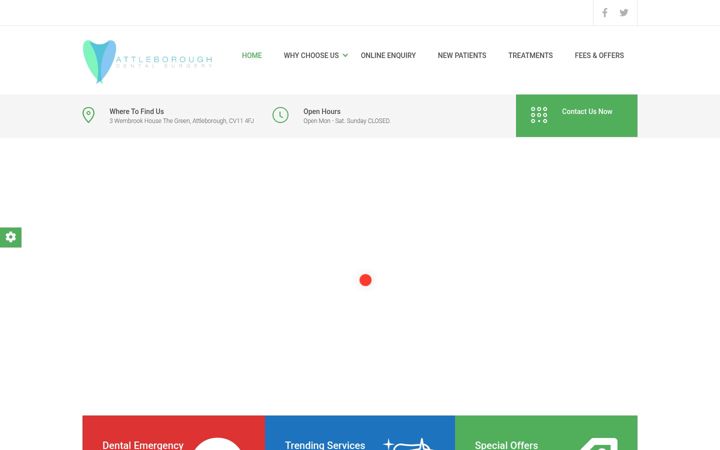The width and height of the screenshot is (720, 450).
Task: Go to the HOME menu item
Action: click(x=252, y=55)
